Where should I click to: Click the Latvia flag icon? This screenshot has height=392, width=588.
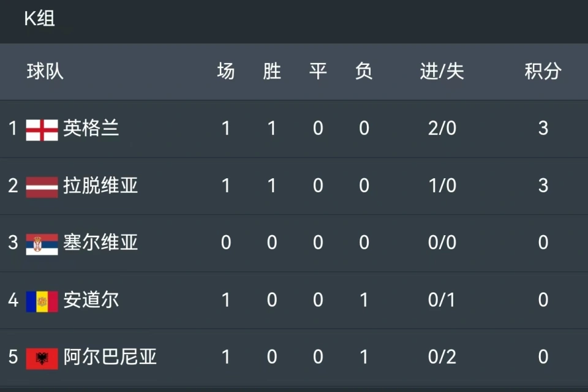tap(42, 187)
